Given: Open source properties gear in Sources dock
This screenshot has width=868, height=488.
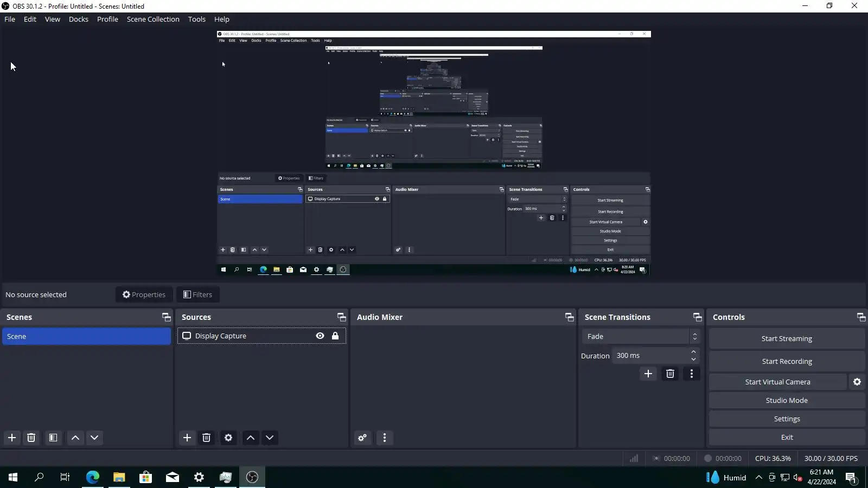Looking at the screenshot, I should point(228,438).
